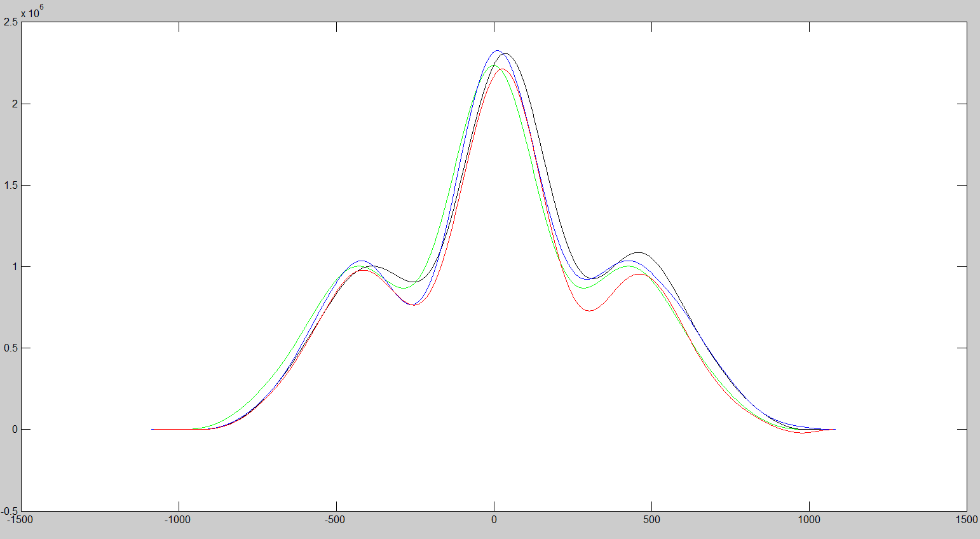Click the y-axis tick label 1
The width and height of the screenshot is (980, 539).
(x=15, y=266)
